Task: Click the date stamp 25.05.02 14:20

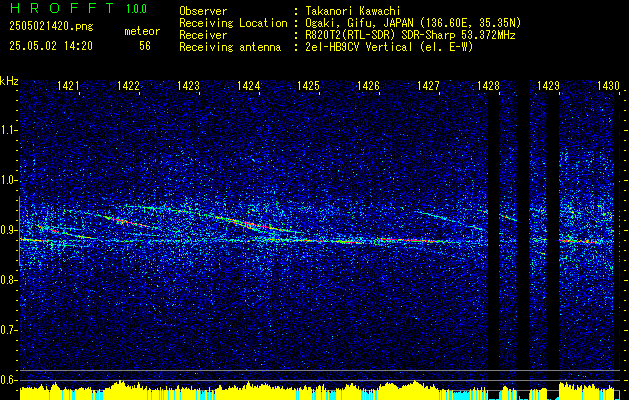Action: pos(51,46)
